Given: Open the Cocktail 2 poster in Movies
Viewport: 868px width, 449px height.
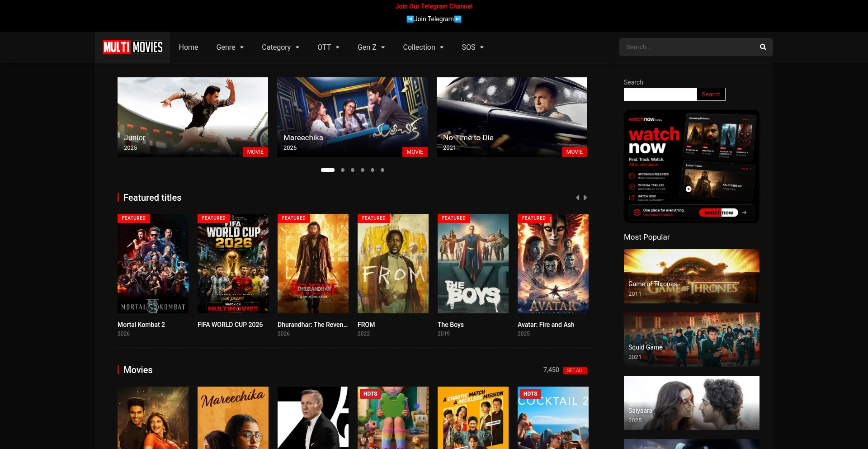Looking at the screenshot, I should (x=553, y=418).
